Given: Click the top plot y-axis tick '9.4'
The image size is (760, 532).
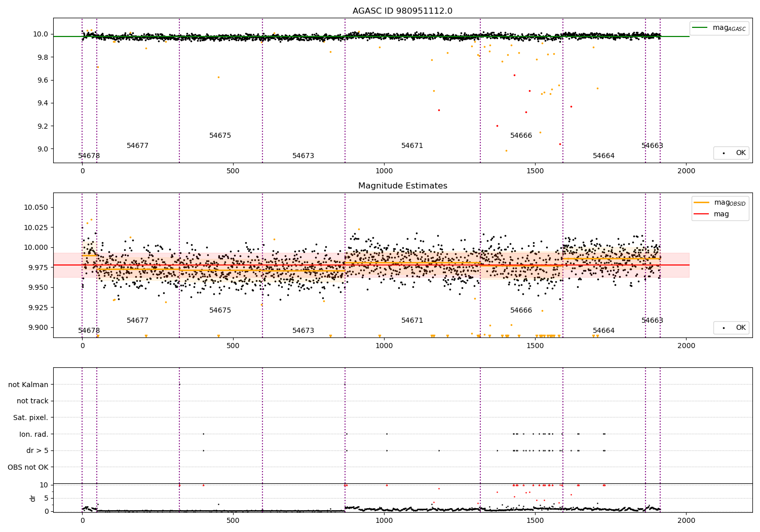Looking at the screenshot, I should [43, 103].
